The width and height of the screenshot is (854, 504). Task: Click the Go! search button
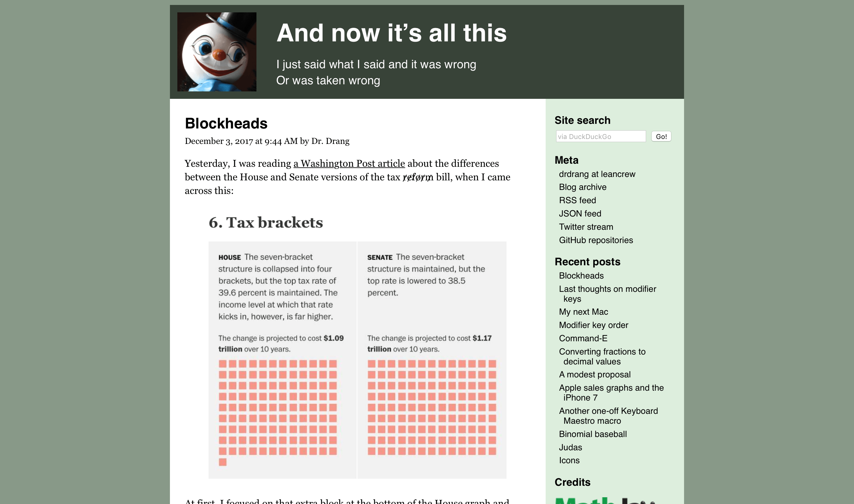(x=661, y=136)
